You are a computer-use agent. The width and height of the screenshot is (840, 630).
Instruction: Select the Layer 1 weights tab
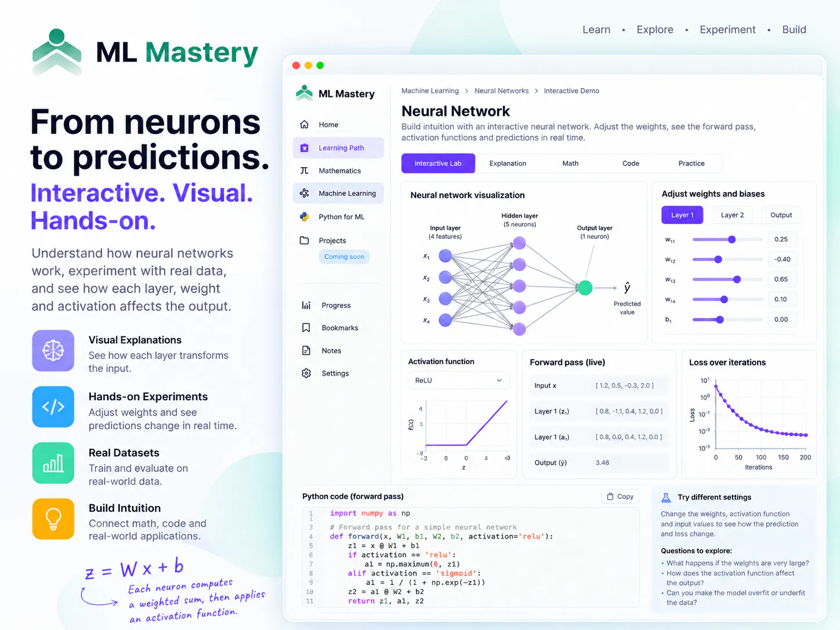pos(682,215)
